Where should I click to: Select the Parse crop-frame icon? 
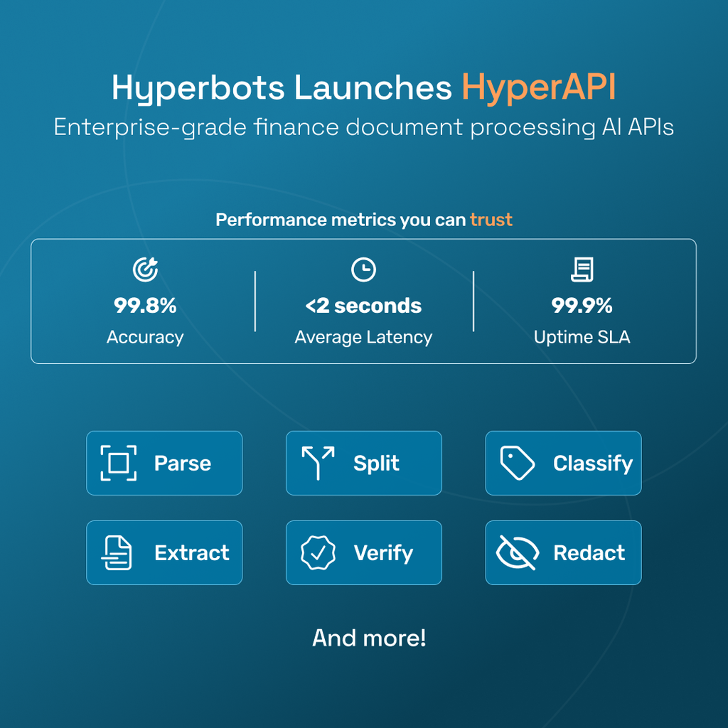tap(118, 463)
